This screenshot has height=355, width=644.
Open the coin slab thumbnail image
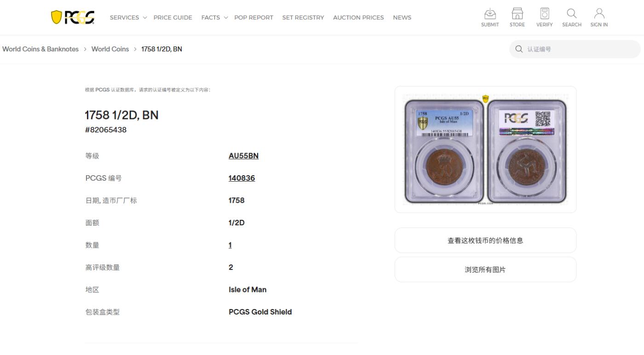click(485, 149)
